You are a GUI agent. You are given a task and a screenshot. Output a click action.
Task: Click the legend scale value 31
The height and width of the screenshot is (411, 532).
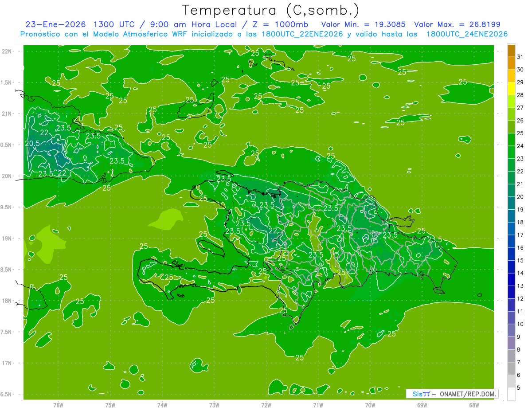point(520,56)
